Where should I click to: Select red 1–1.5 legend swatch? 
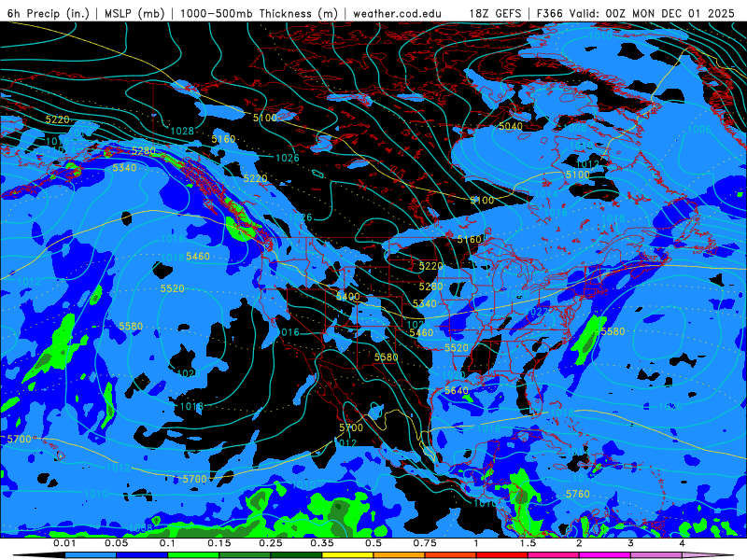click(502, 555)
